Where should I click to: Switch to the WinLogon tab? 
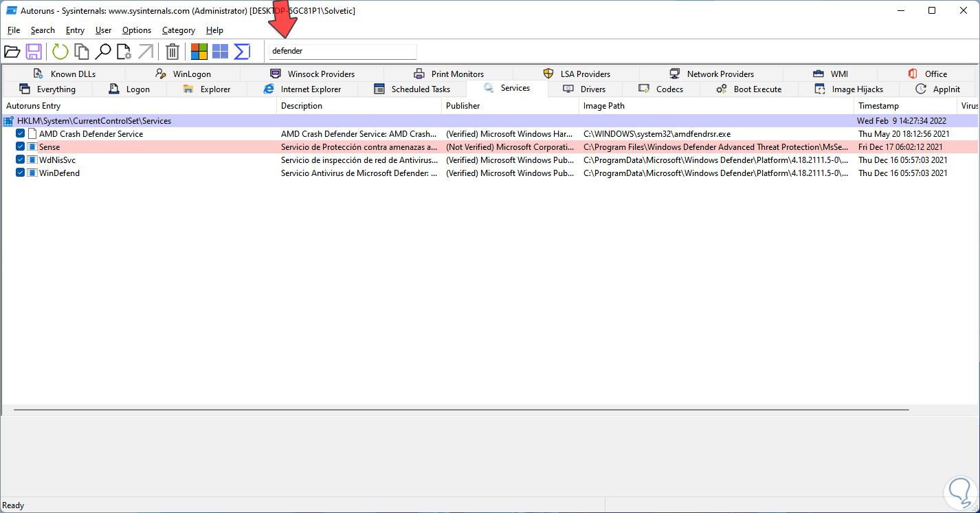pyautogui.click(x=183, y=74)
